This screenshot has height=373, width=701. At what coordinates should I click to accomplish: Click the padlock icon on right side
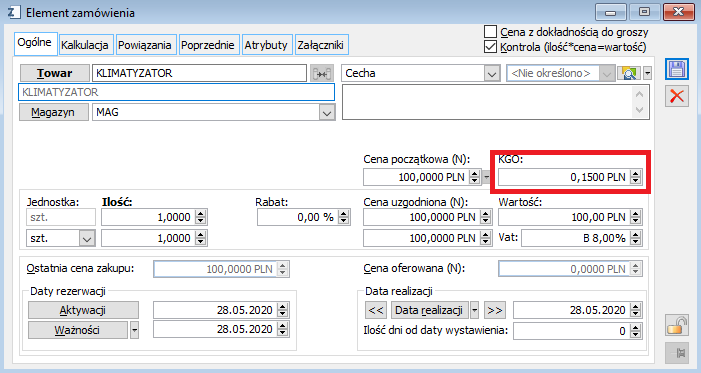coord(676,325)
